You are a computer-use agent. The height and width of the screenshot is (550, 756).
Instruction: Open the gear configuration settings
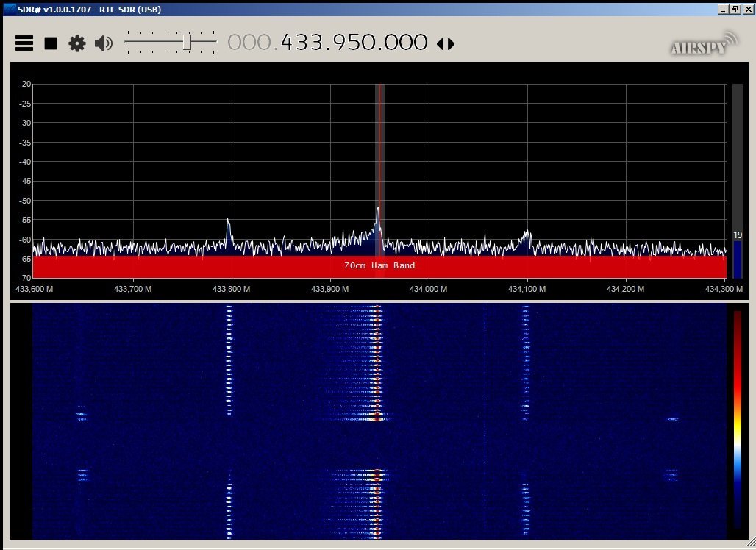pyautogui.click(x=76, y=43)
